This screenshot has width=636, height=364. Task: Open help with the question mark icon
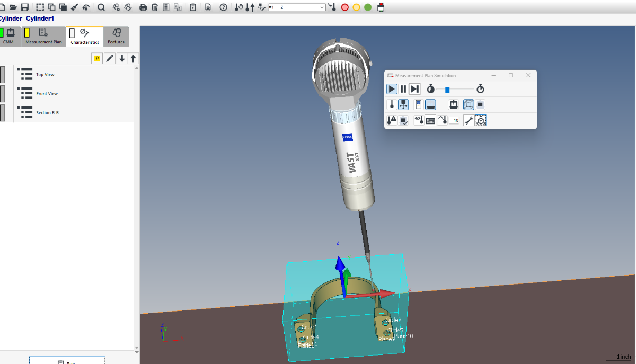224,7
